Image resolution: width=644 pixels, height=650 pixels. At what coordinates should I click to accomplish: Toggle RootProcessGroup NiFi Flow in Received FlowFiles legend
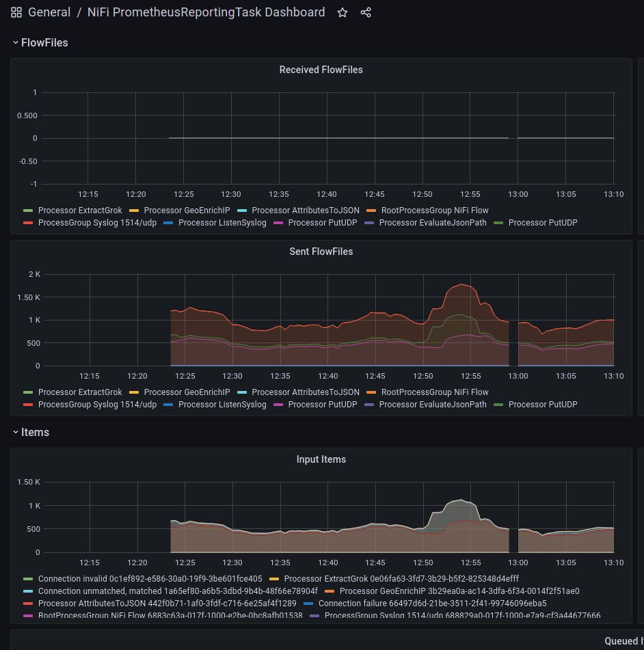click(x=435, y=210)
